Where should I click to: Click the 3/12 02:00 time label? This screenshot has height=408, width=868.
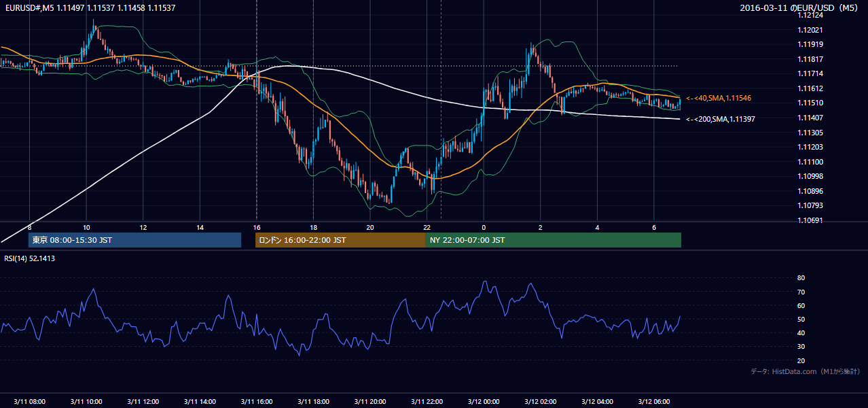tap(541, 401)
